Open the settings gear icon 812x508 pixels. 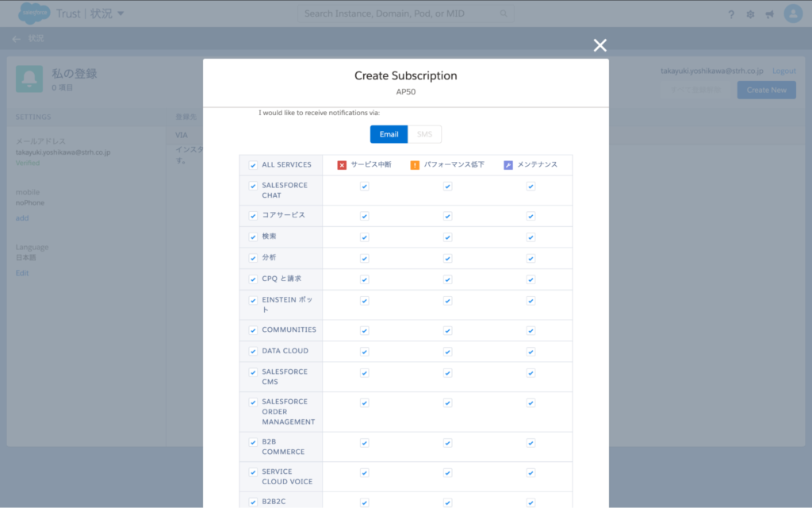point(750,14)
